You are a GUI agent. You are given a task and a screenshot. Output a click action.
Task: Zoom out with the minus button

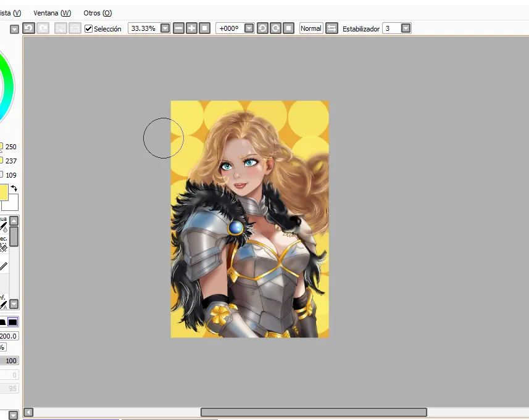(x=178, y=28)
